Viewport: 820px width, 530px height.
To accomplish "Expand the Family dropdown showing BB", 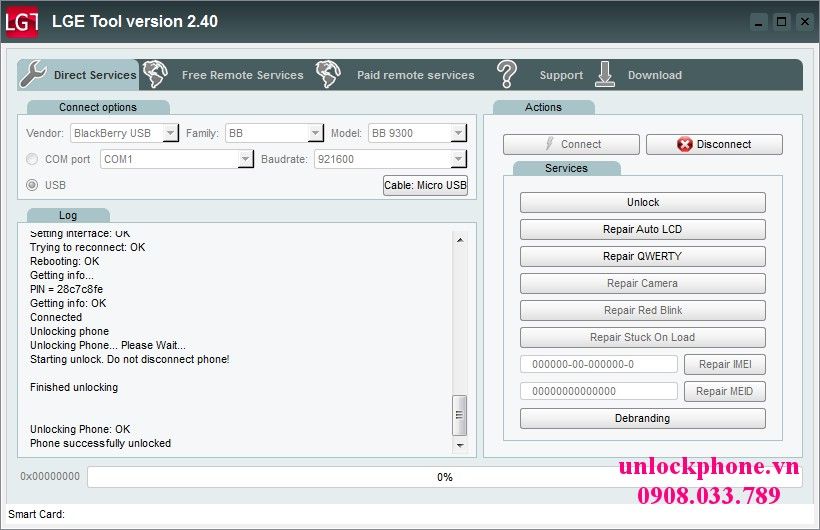I will (315, 133).
